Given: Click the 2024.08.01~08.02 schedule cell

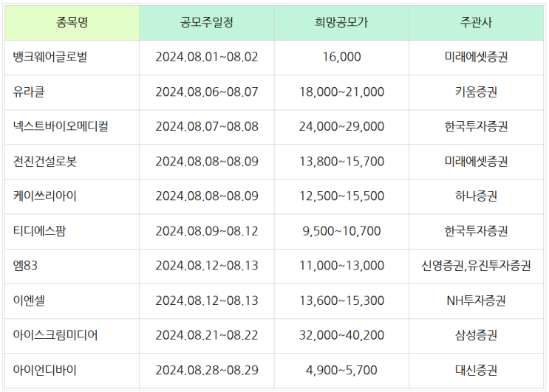Looking at the screenshot, I should point(207,57).
